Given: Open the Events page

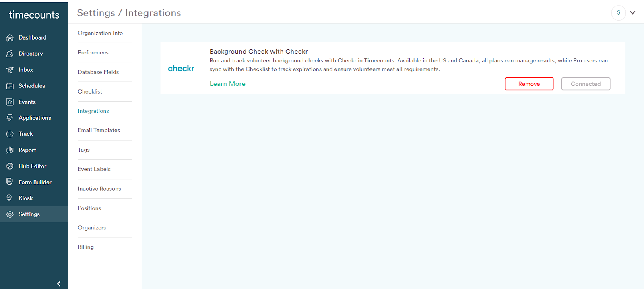Looking at the screenshot, I should coord(27,102).
